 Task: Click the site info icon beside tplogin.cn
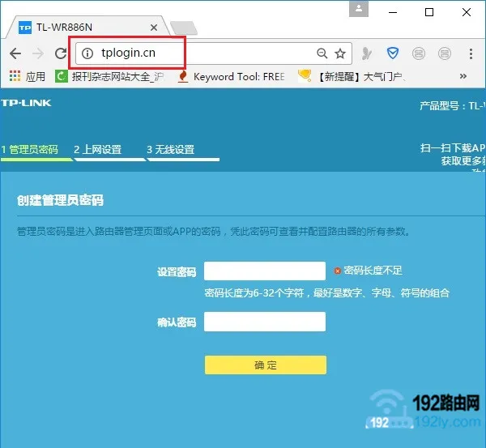tap(88, 53)
